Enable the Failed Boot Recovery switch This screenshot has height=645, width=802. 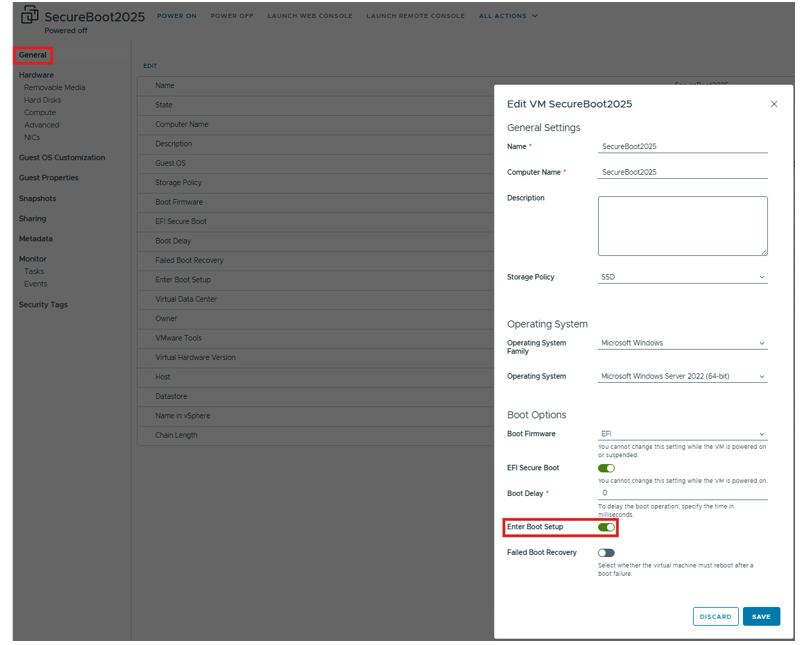point(606,553)
